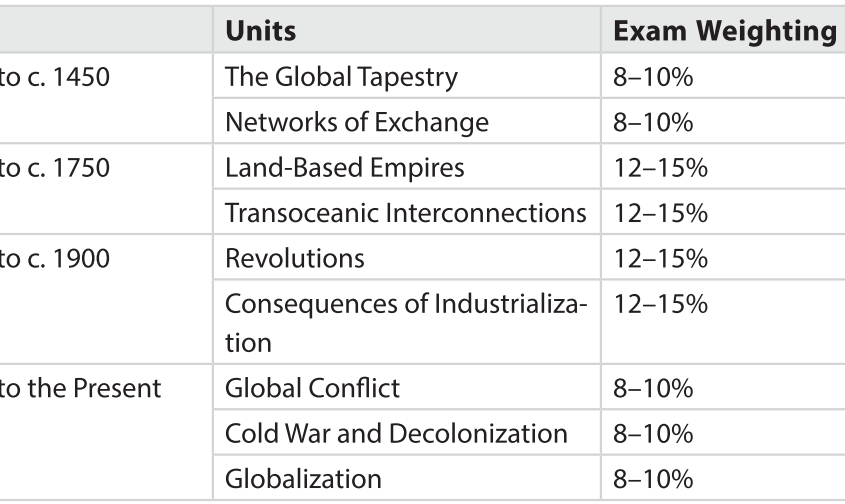Select the exam weighting for Land-Based Empires
845x504 pixels.
pyautogui.click(x=660, y=167)
